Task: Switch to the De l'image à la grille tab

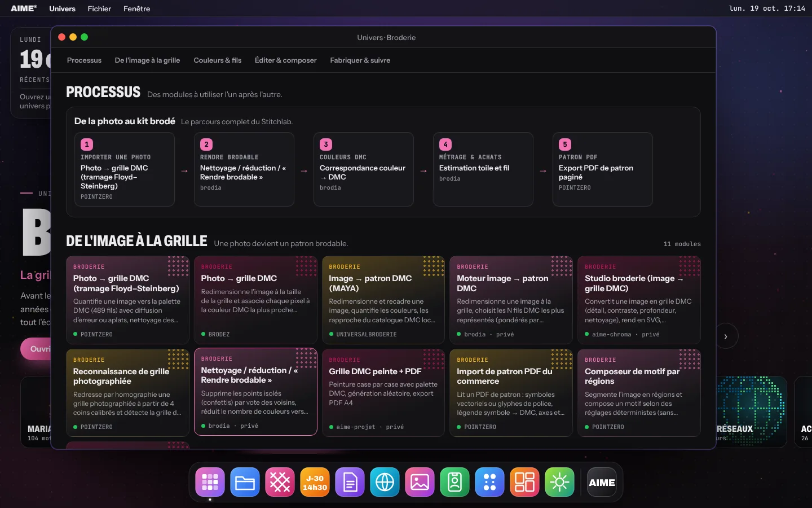Action: click(x=147, y=60)
